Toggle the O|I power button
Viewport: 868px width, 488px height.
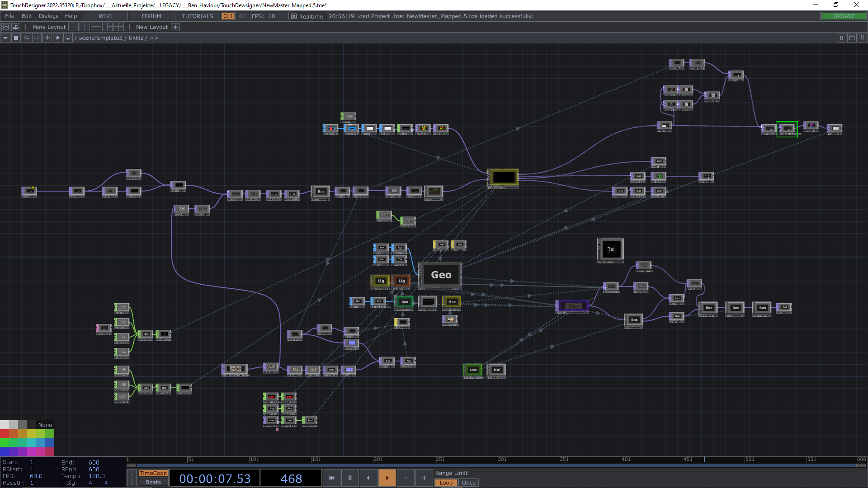coord(227,16)
